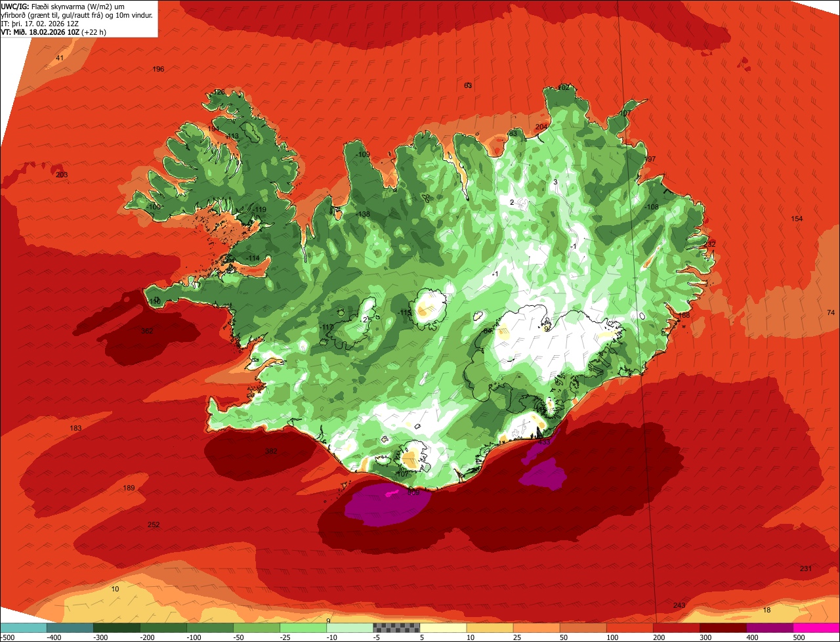840x642 pixels.
Task: Click the map value '154' over the eastern ocean
Action: point(797,219)
